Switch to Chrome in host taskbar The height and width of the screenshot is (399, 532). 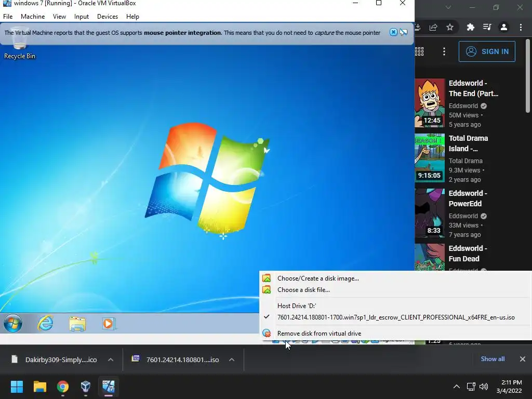click(63, 387)
